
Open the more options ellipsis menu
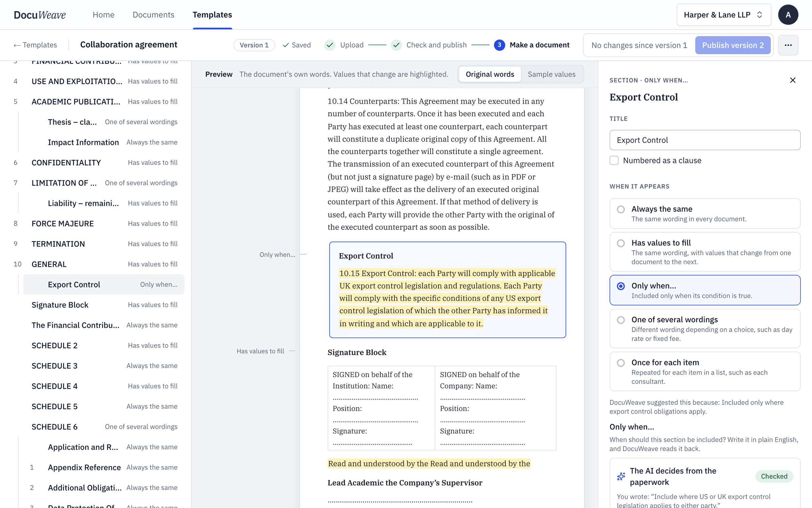click(x=788, y=45)
